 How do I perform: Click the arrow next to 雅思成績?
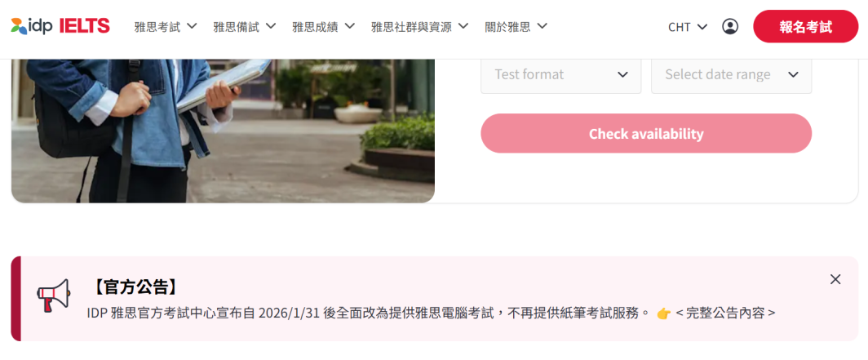pos(350,26)
